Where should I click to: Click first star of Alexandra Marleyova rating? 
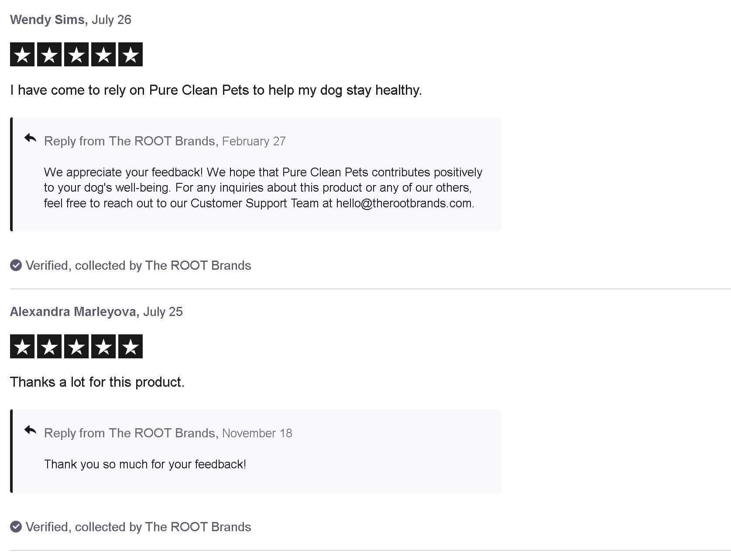tap(22, 347)
